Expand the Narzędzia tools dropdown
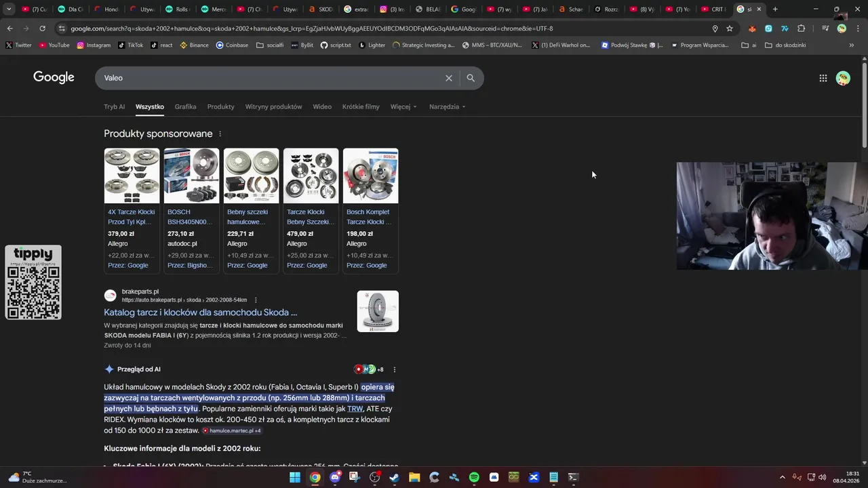 click(448, 106)
